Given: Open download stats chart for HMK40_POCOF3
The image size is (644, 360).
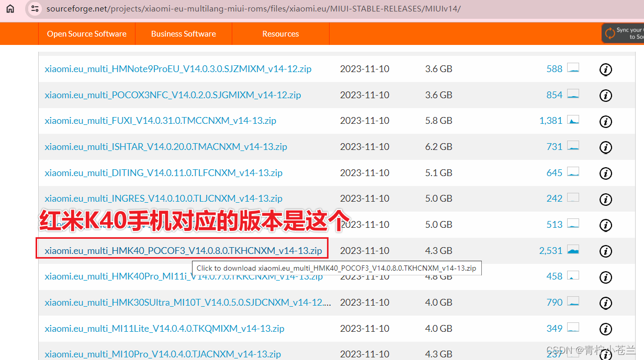Looking at the screenshot, I should (573, 250).
